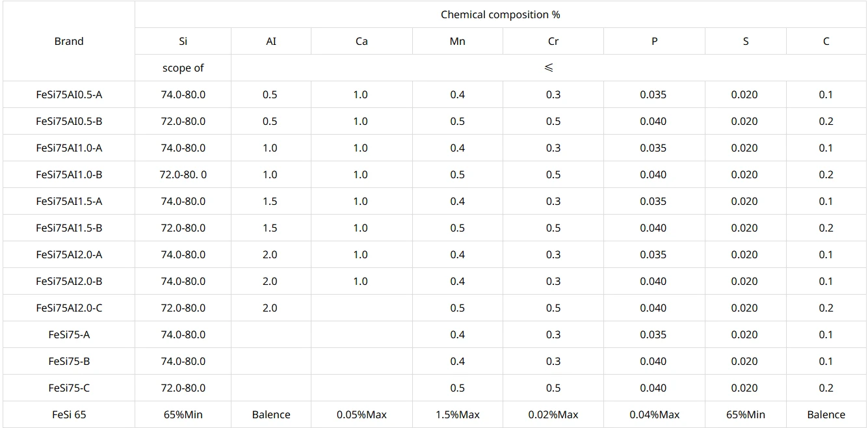
Task: Select the P column header
Action: [654, 41]
